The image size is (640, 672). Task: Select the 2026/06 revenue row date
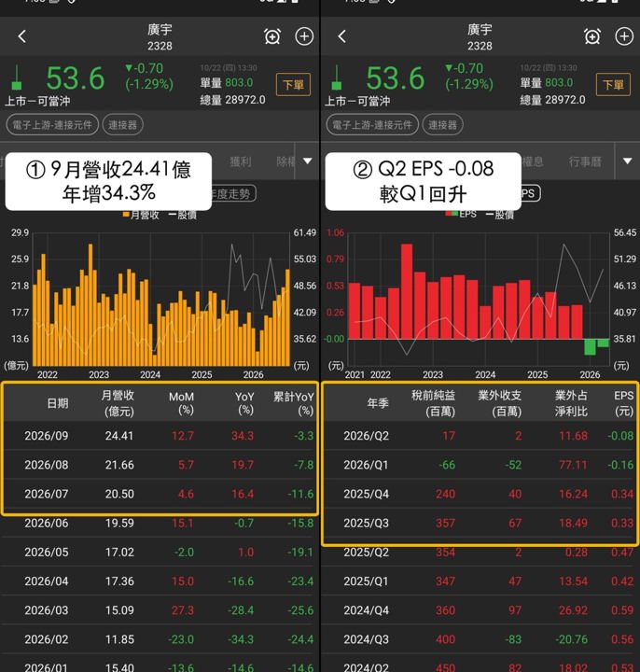point(47,524)
